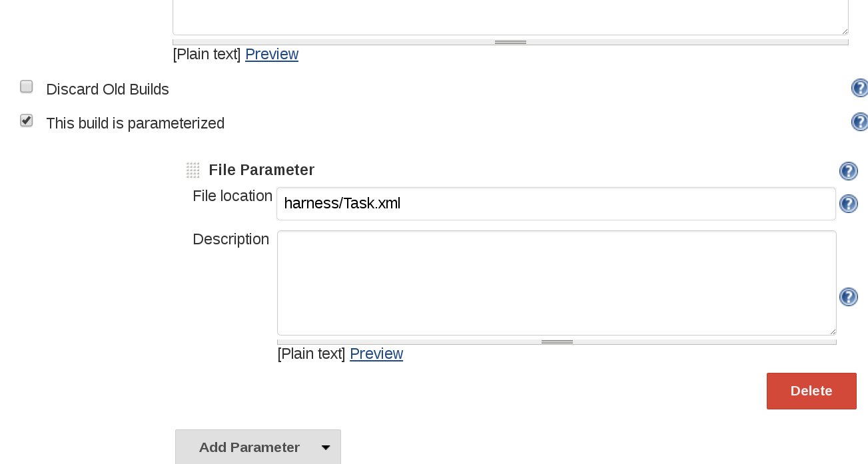Show help for the File Parameter section
Screen dimensions: 868x464
848,171
